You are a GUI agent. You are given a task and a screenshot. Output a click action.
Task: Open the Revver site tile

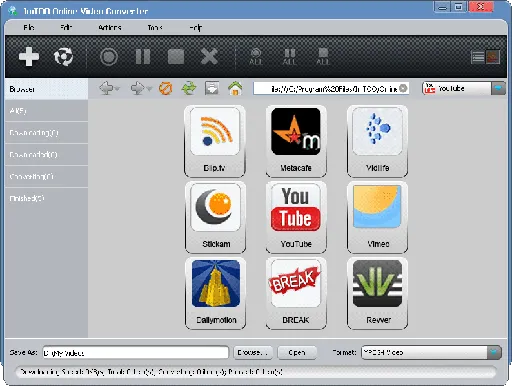[377, 293]
